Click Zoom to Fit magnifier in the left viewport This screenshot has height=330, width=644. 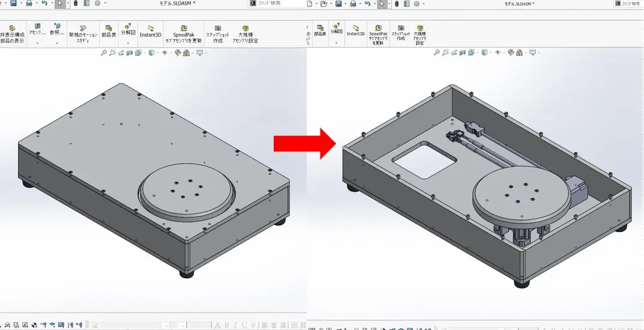click(104, 53)
